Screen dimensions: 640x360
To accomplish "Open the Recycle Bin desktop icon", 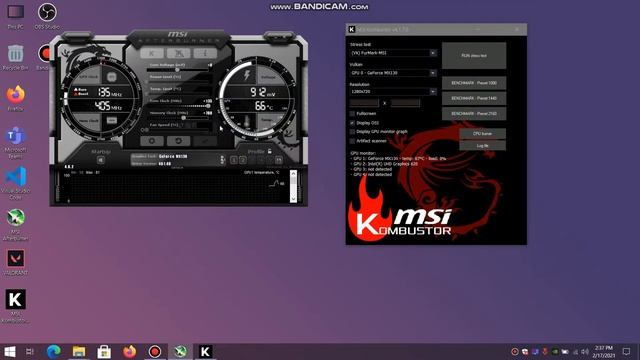I will (16, 57).
